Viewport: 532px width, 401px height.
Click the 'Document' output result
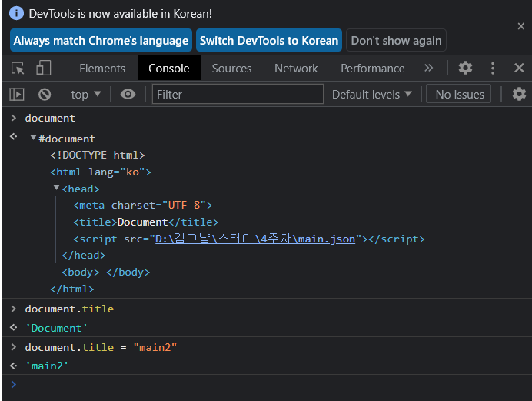click(56, 328)
